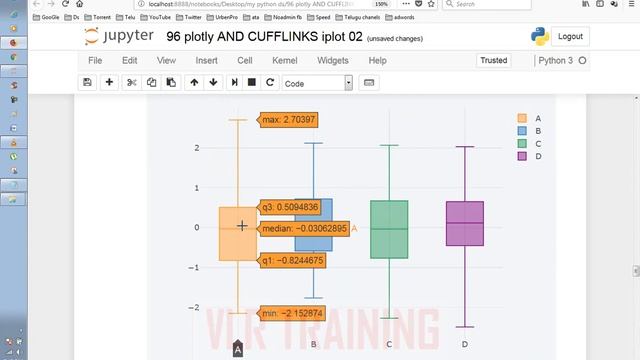Image resolution: width=640 pixels, height=360 pixels.
Task: Open the View menu
Action: coord(166,60)
